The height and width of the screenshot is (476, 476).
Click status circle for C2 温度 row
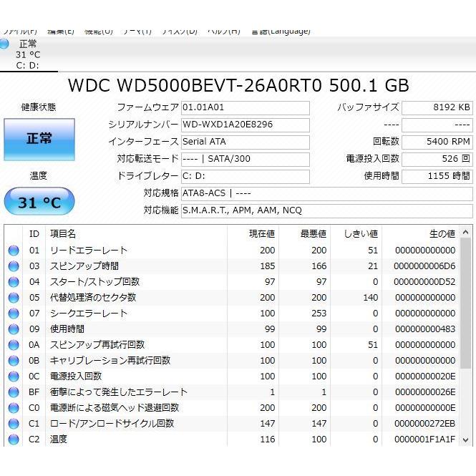click(x=14, y=439)
